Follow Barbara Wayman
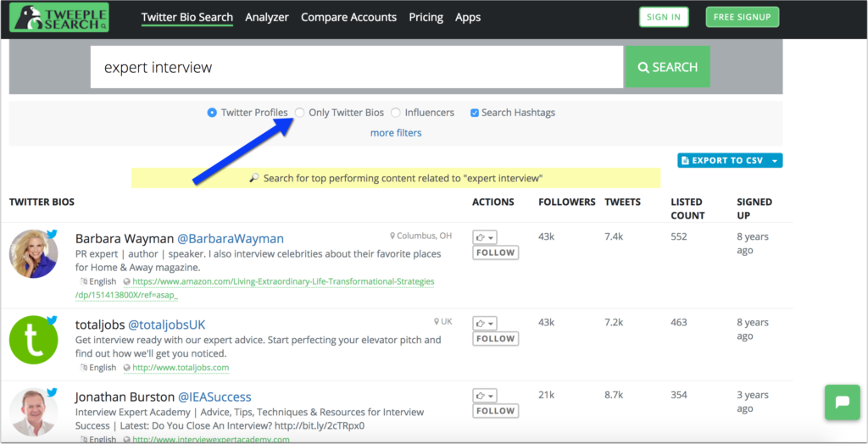This screenshot has height=444, width=868. click(495, 253)
